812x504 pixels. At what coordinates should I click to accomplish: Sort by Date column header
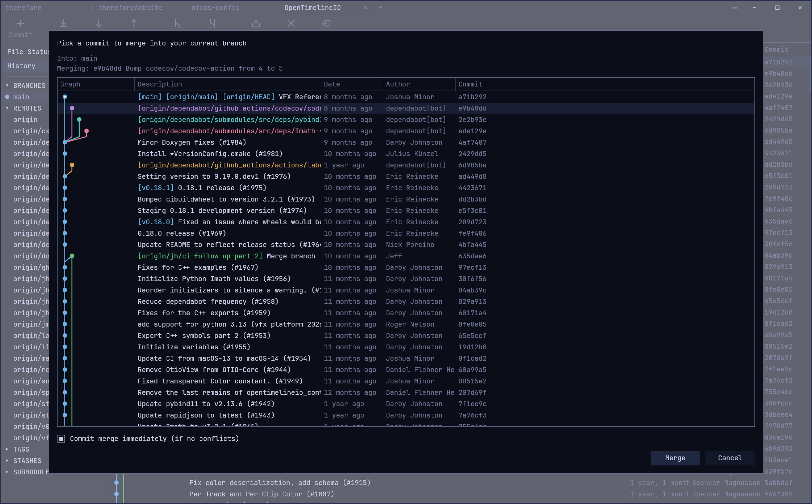[x=352, y=84]
